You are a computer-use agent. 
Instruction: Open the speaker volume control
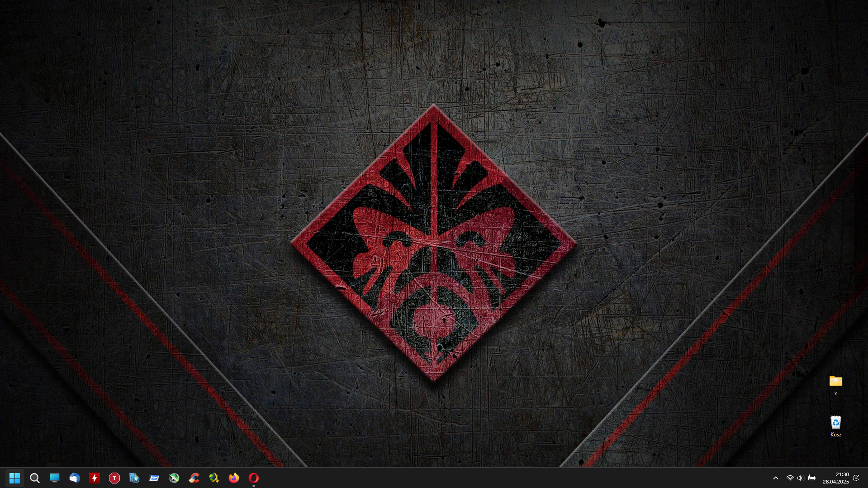800,478
